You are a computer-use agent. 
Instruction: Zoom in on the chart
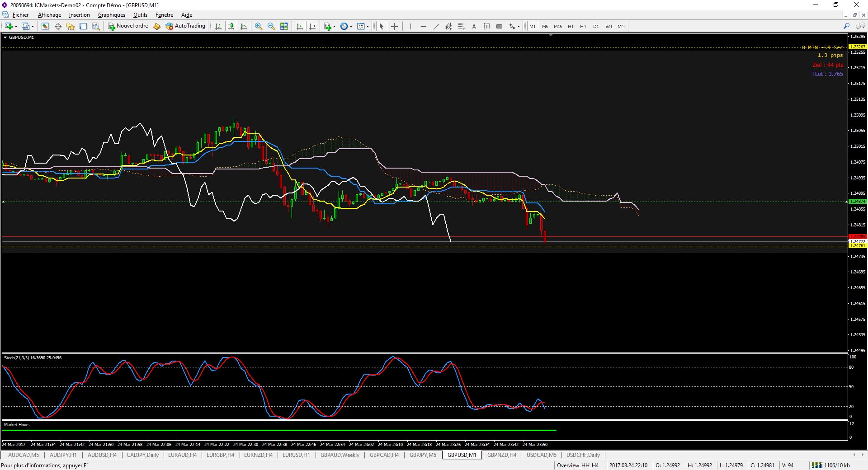(x=259, y=26)
